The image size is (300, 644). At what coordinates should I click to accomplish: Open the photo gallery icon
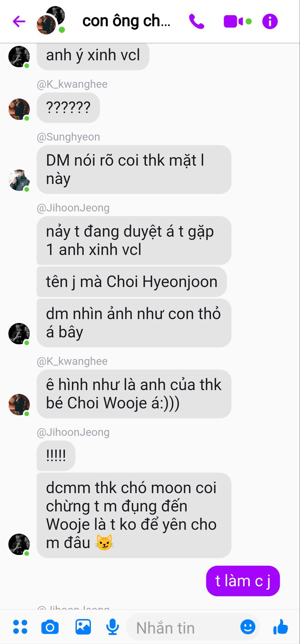(x=83, y=627)
